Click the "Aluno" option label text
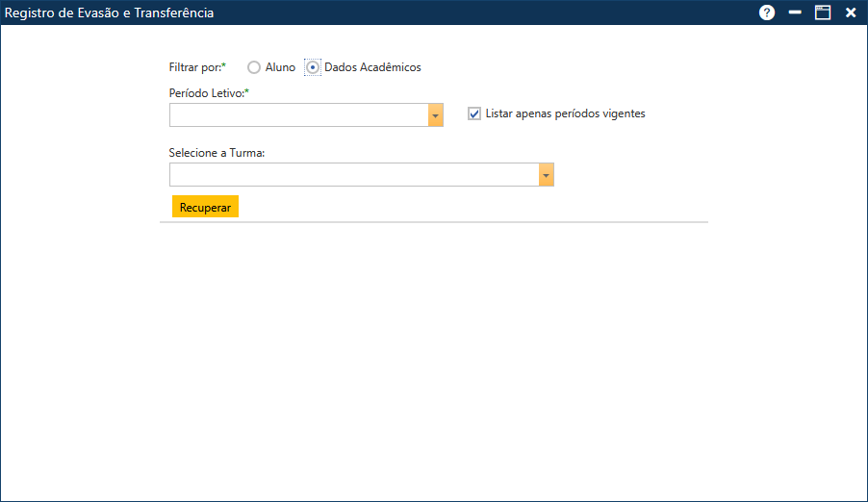Screen dimensions: 868x502 tap(280, 67)
